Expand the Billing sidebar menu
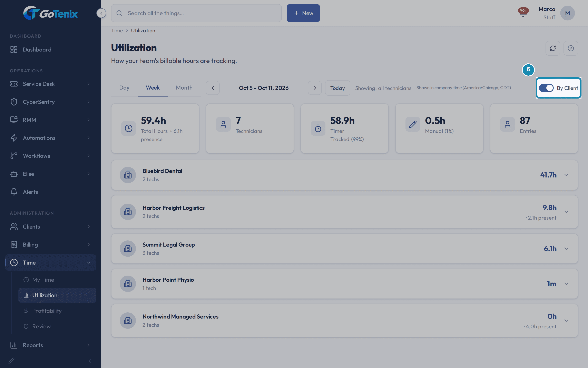The image size is (588, 368). tap(51, 244)
